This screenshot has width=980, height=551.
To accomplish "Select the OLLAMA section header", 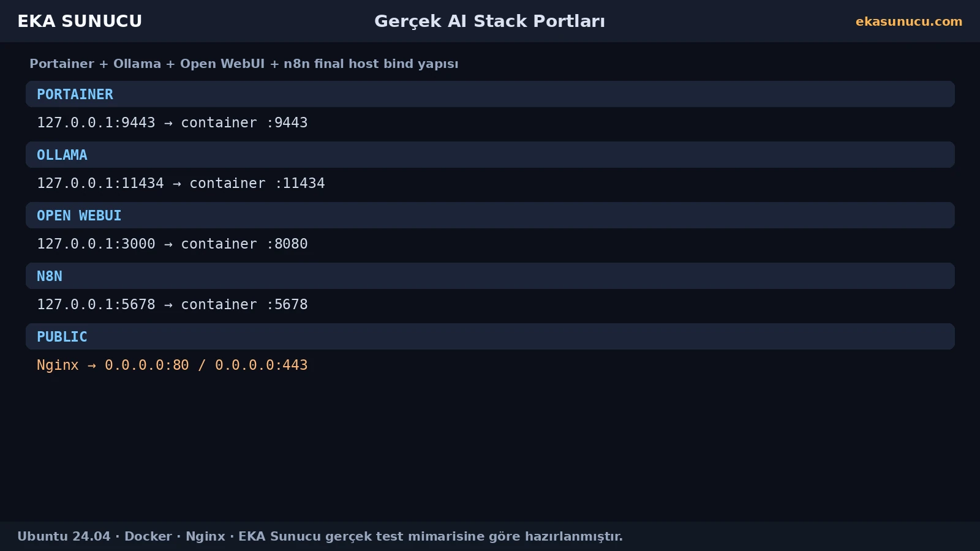I will tap(490, 155).
